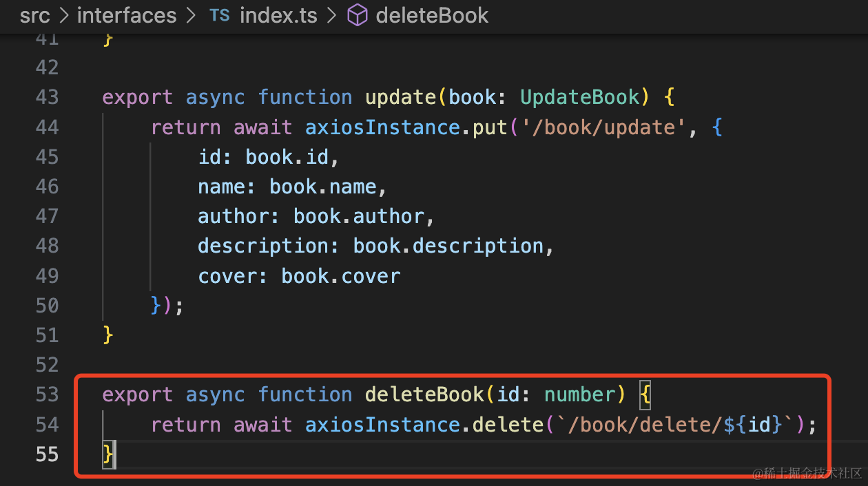Open the src folder breadcrumb
The image size is (868, 486).
(34, 16)
